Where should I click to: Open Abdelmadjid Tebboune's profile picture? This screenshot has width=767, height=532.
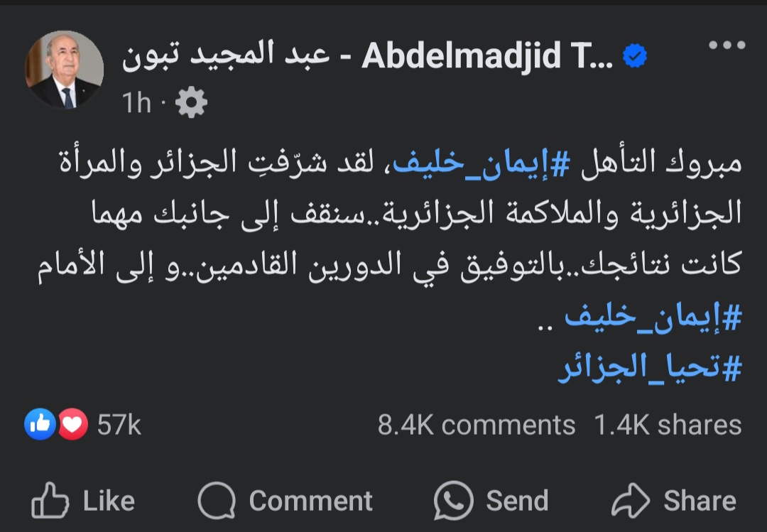[x=64, y=70]
